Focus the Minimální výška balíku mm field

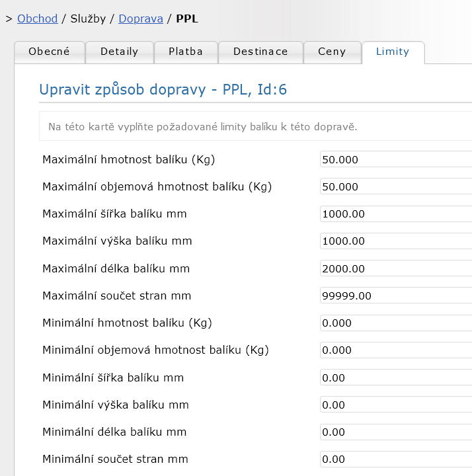[x=396, y=405]
